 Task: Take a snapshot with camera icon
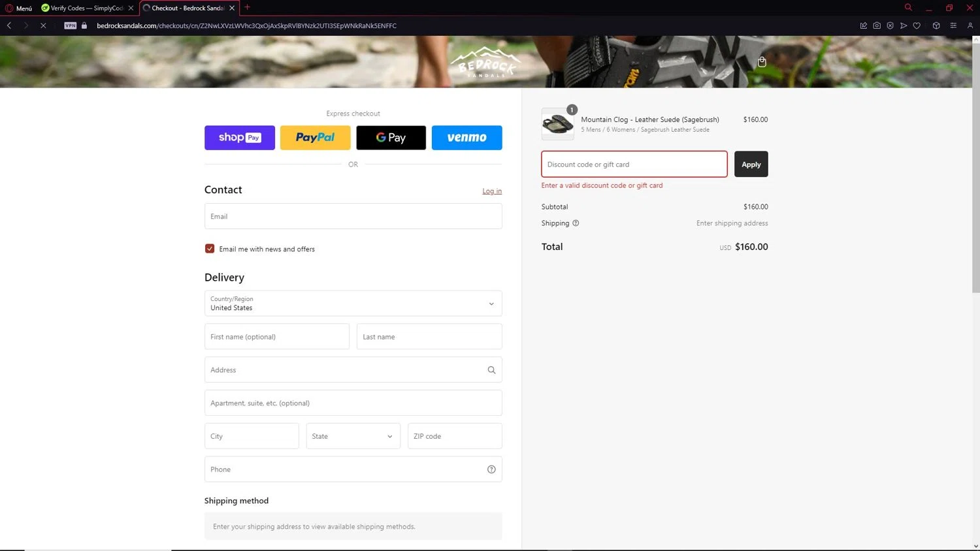(877, 25)
